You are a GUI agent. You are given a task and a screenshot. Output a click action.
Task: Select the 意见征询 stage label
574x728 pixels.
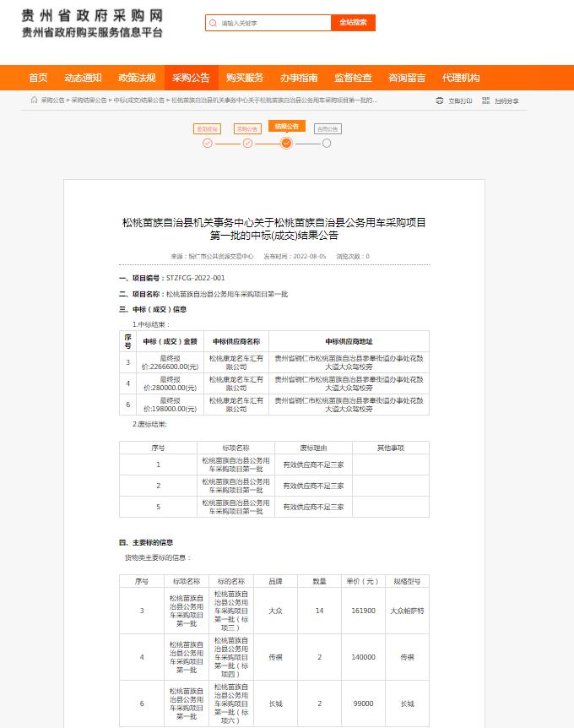pyautogui.click(x=207, y=129)
